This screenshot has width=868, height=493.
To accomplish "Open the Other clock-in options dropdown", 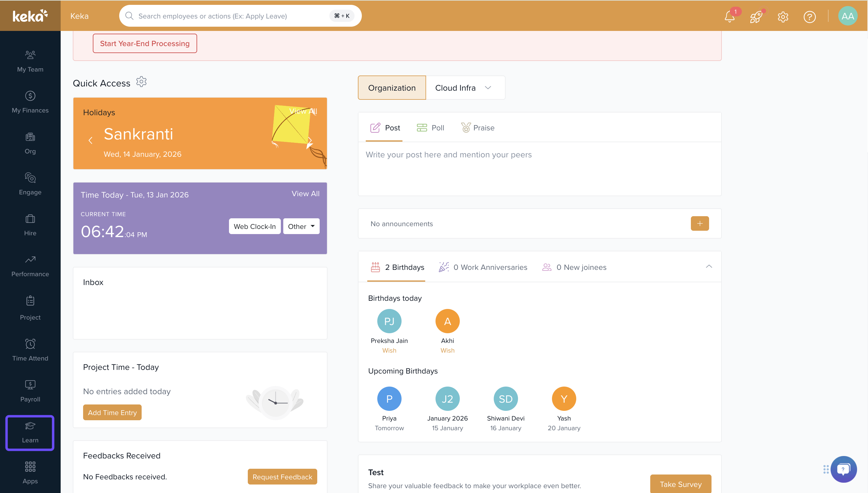I will point(301,226).
